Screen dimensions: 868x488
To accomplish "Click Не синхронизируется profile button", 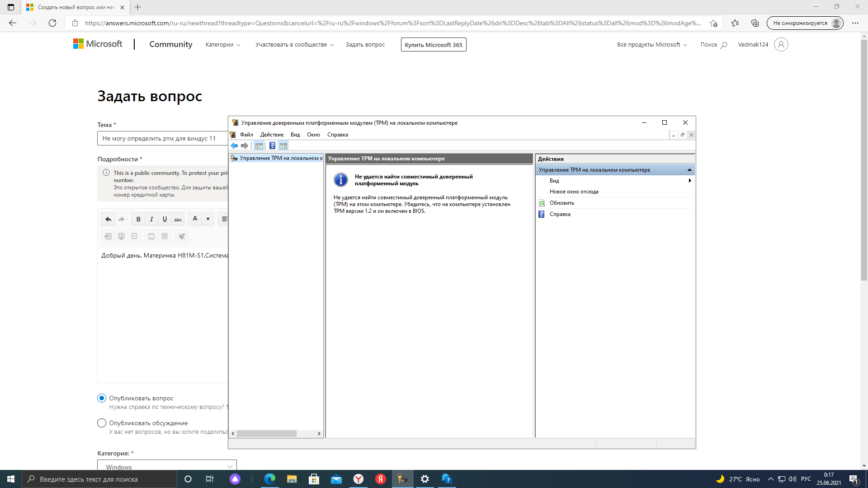I will click(805, 23).
